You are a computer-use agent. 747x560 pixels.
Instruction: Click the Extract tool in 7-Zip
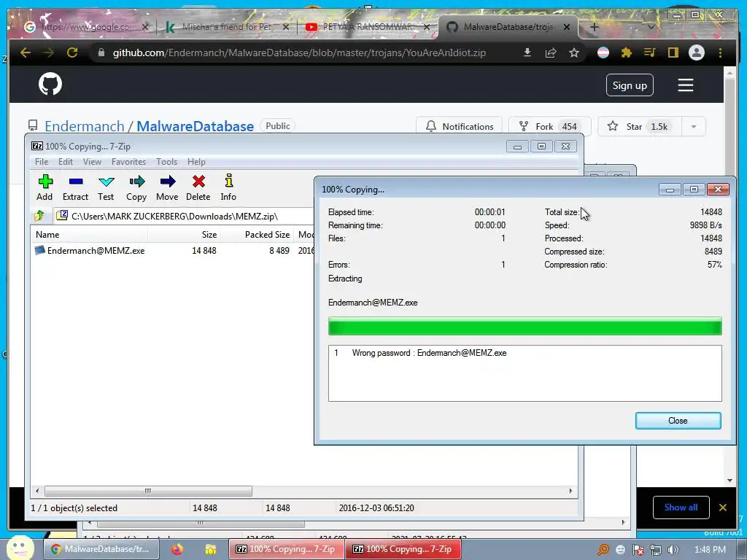[75, 187]
